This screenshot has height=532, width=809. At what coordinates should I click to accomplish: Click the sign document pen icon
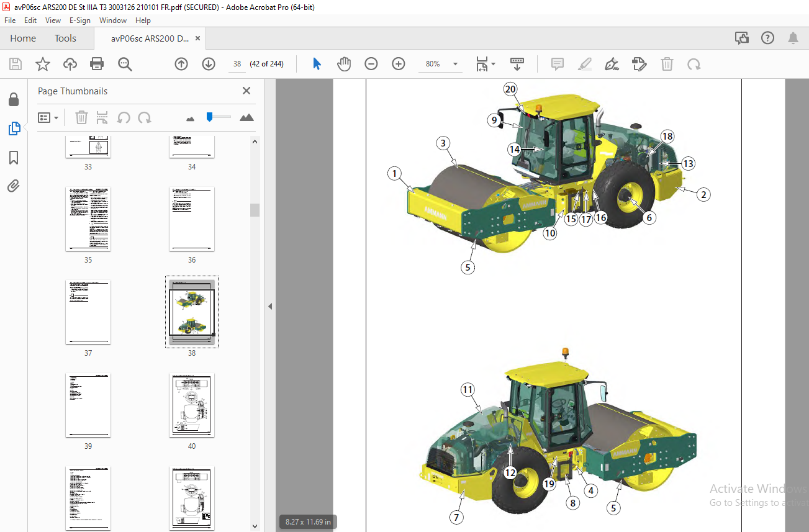coord(612,64)
